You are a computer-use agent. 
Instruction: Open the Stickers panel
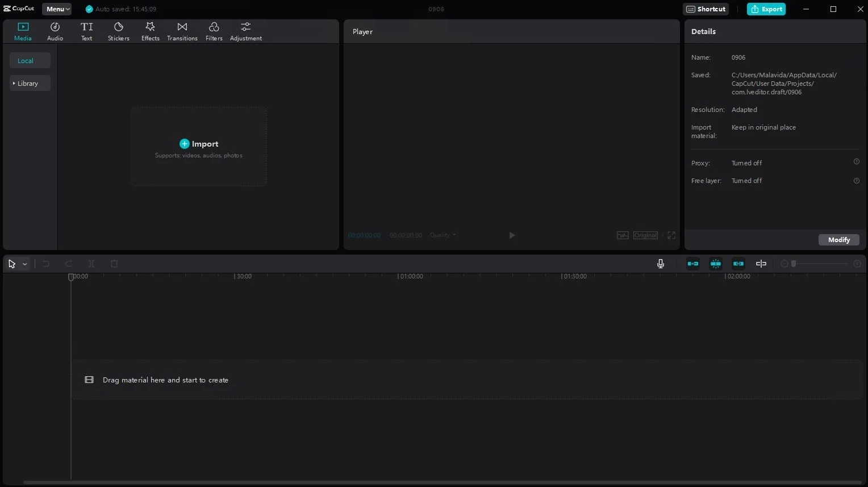[x=119, y=31]
